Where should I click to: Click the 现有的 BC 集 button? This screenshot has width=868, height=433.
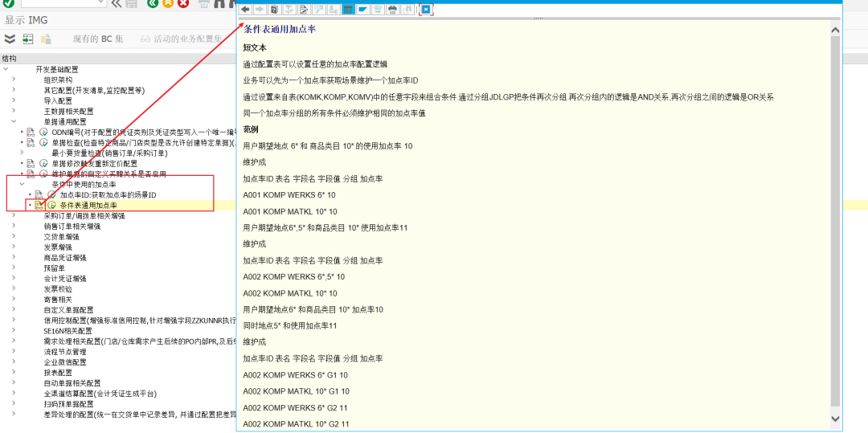click(98, 39)
